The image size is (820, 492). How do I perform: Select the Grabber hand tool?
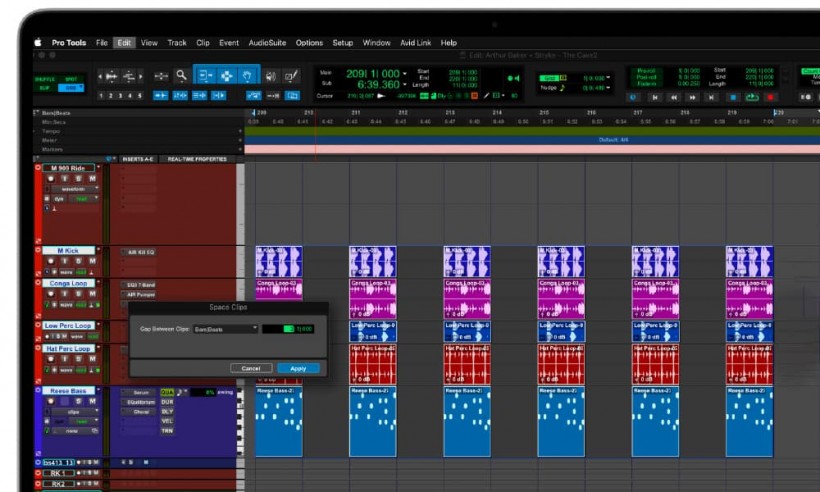[x=247, y=76]
